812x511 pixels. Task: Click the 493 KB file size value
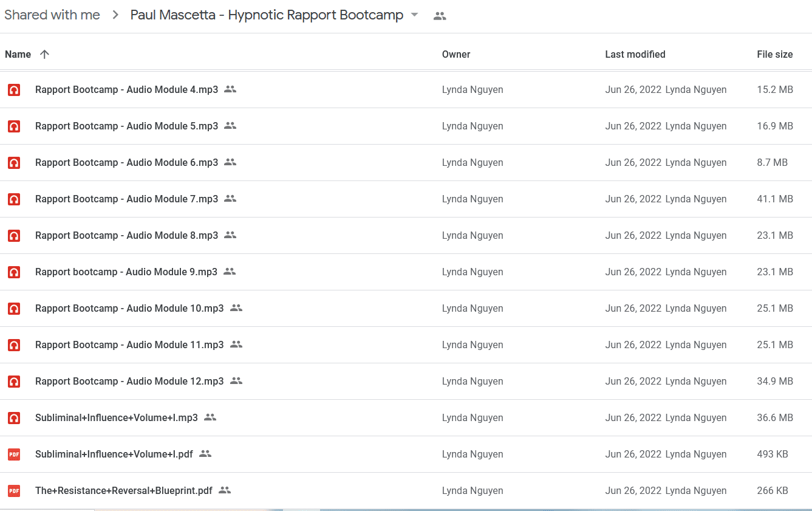(x=773, y=454)
